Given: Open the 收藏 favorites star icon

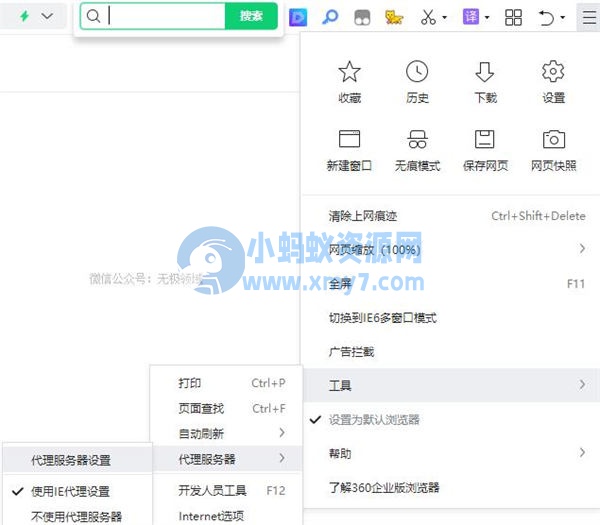Looking at the screenshot, I should pos(349,72).
